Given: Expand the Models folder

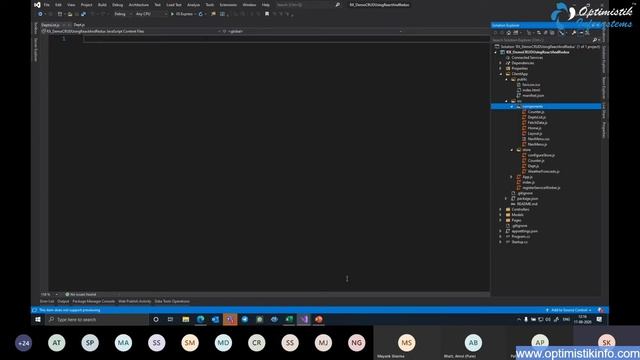Looking at the screenshot, I should 501,215.
